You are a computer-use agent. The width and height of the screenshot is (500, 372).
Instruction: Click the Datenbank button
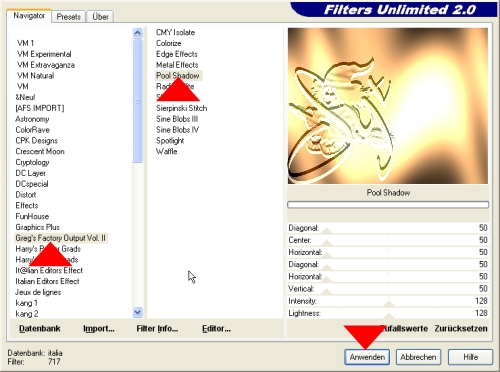click(x=40, y=329)
